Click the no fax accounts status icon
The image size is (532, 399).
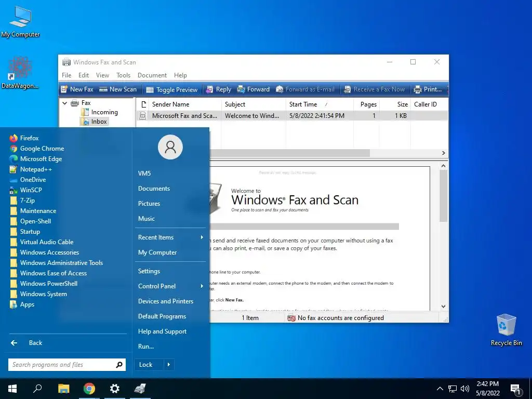(x=291, y=318)
